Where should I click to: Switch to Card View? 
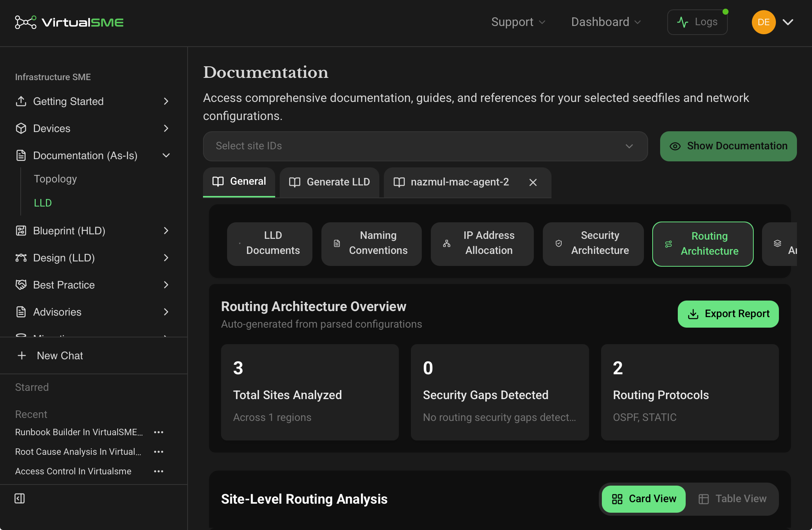click(644, 499)
